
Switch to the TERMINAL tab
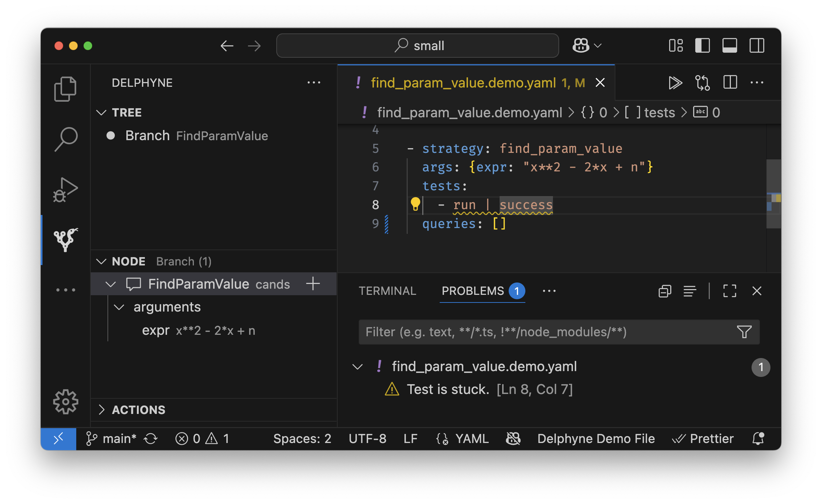tap(387, 291)
